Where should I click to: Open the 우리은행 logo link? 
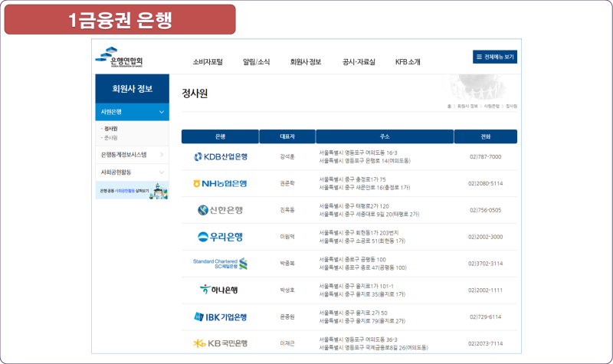[220, 237]
